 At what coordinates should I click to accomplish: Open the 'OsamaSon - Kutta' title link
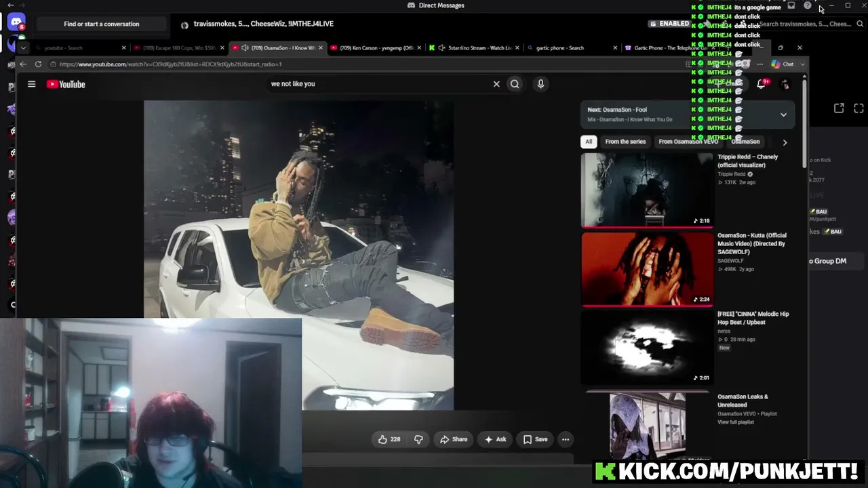pos(751,243)
